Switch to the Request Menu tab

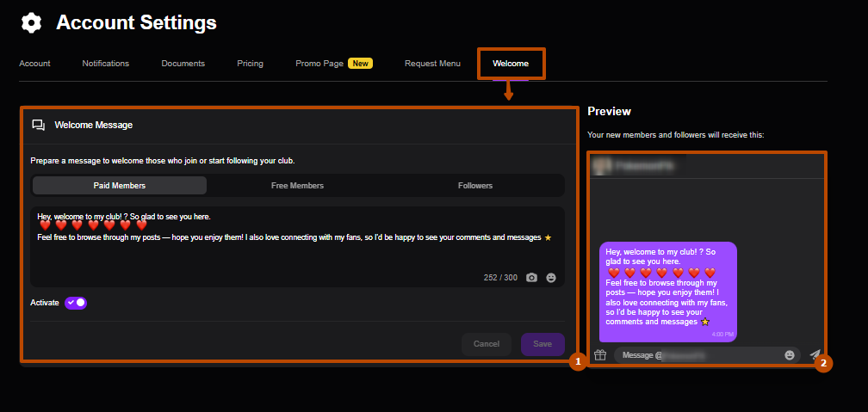point(432,64)
